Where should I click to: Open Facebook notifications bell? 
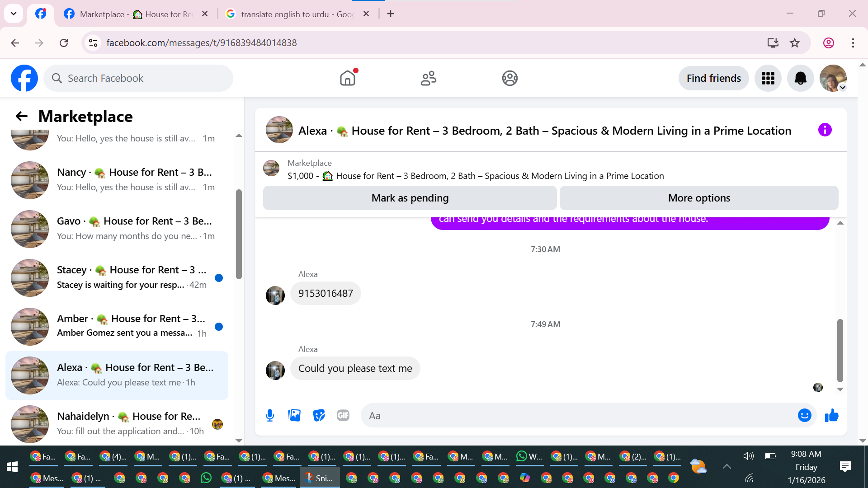(x=800, y=78)
